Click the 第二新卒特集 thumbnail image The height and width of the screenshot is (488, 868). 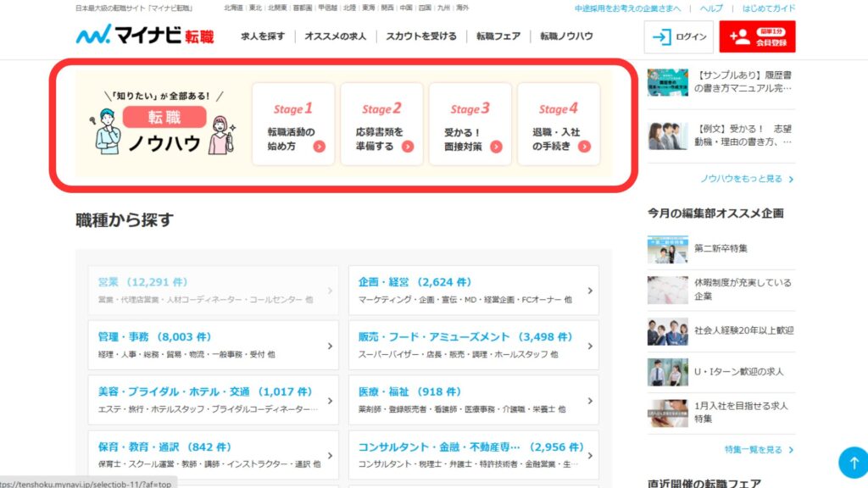[667, 249]
